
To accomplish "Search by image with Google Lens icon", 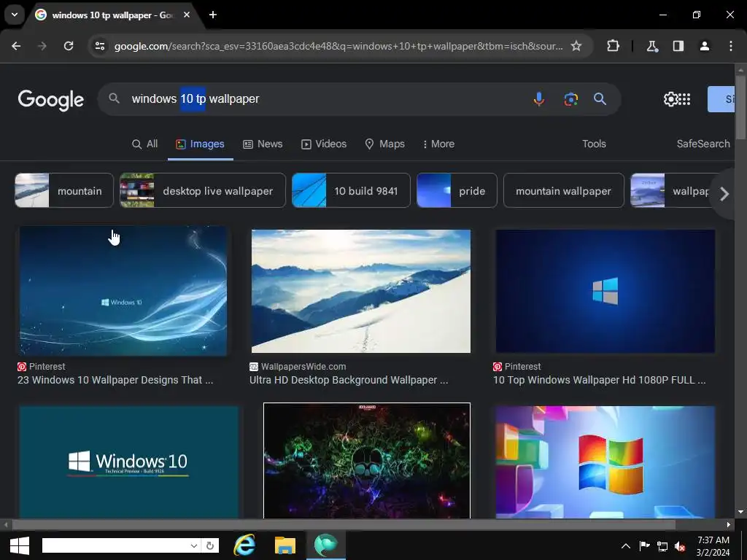I will (x=570, y=99).
